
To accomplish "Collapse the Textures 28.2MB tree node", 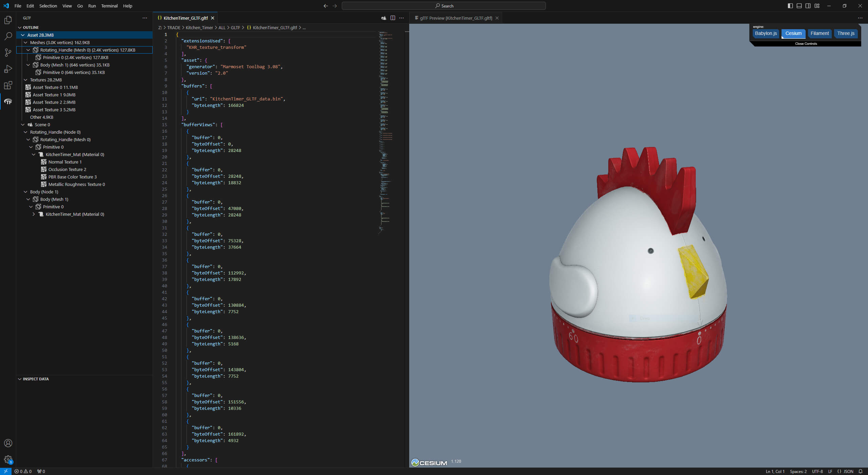I will [25, 80].
